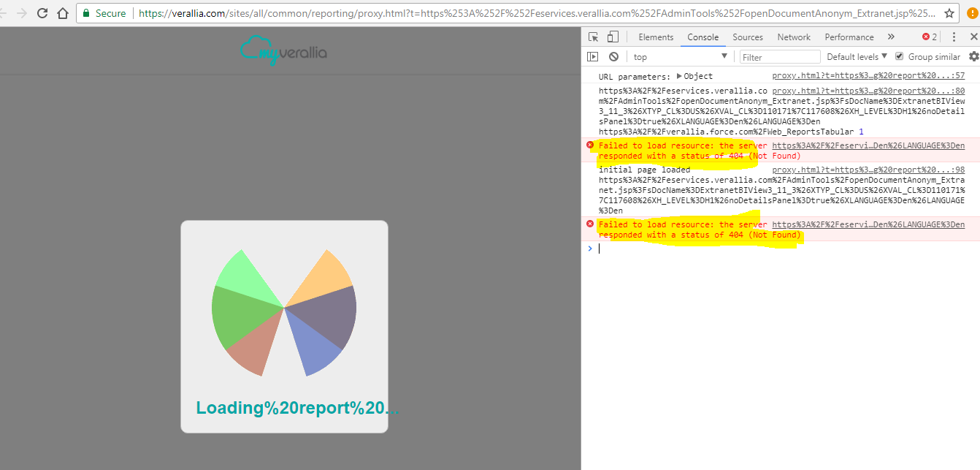Close the DevTools panel
The width and height of the screenshot is (980, 470).
pos(973,37)
